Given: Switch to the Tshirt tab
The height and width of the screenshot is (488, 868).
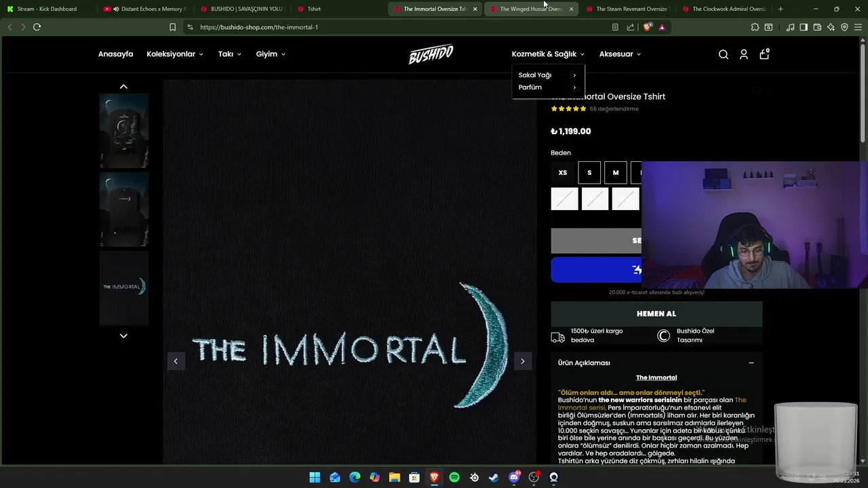Looking at the screenshot, I should (338, 9).
